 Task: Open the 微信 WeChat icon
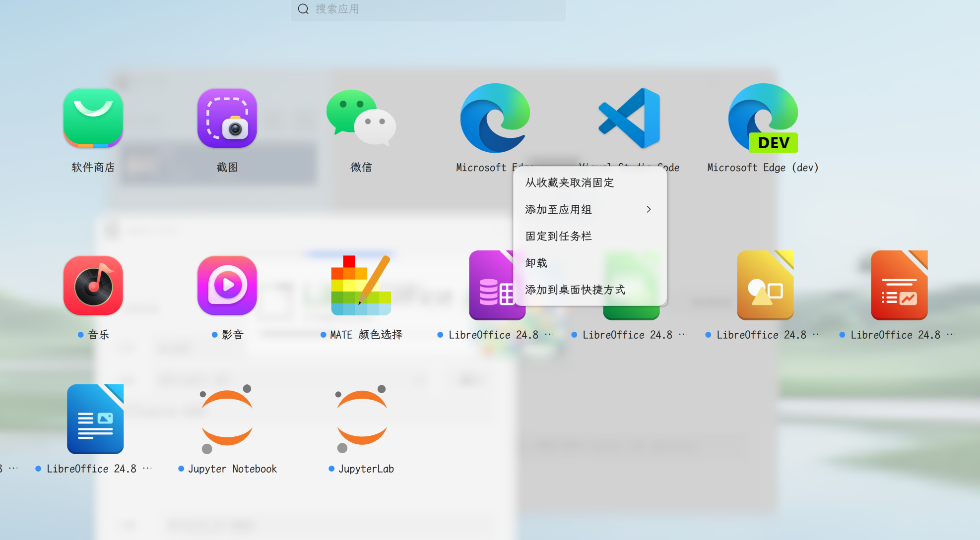pyautogui.click(x=361, y=118)
